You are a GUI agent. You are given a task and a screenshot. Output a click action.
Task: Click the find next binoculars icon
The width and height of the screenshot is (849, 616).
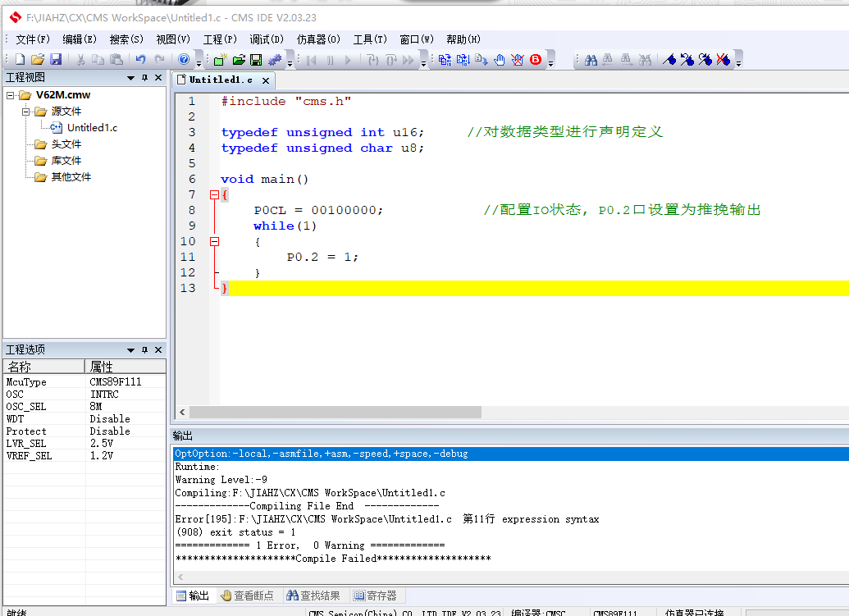pos(627,60)
